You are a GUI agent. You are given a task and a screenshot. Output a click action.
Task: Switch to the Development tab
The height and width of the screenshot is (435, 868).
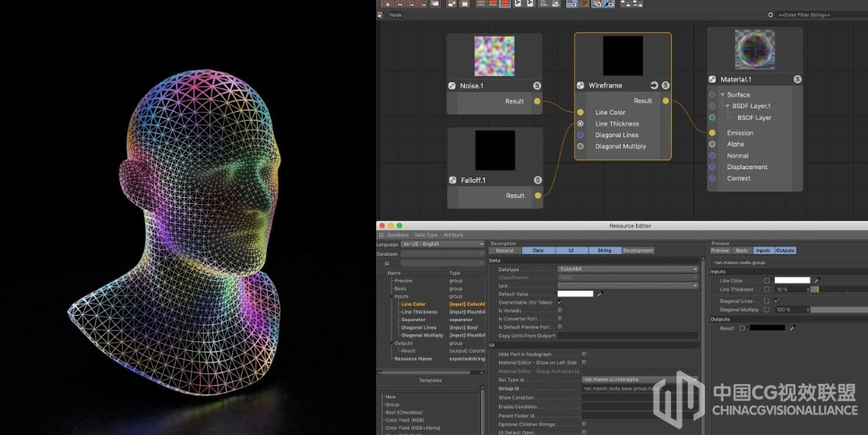638,251
